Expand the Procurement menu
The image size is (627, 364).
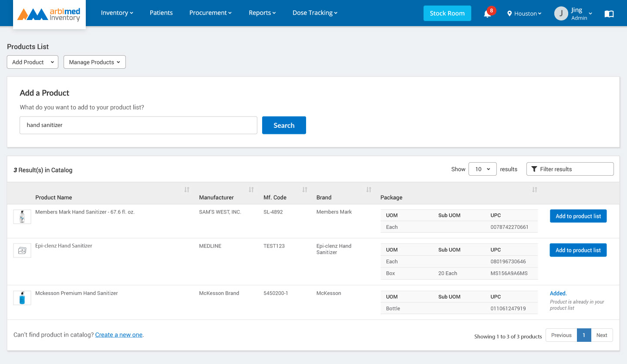click(x=210, y=13)
